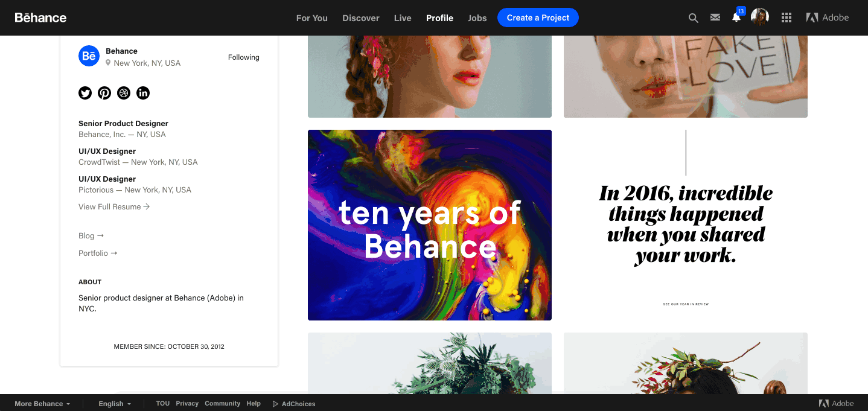Click the TOU footer link
The width and height of the screenshot is (868, 411).
(163, 403)
